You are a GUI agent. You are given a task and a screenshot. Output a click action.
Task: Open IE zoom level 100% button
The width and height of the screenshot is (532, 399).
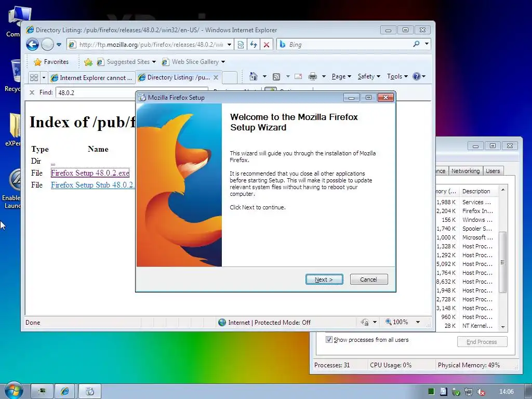tap(397, 322)
